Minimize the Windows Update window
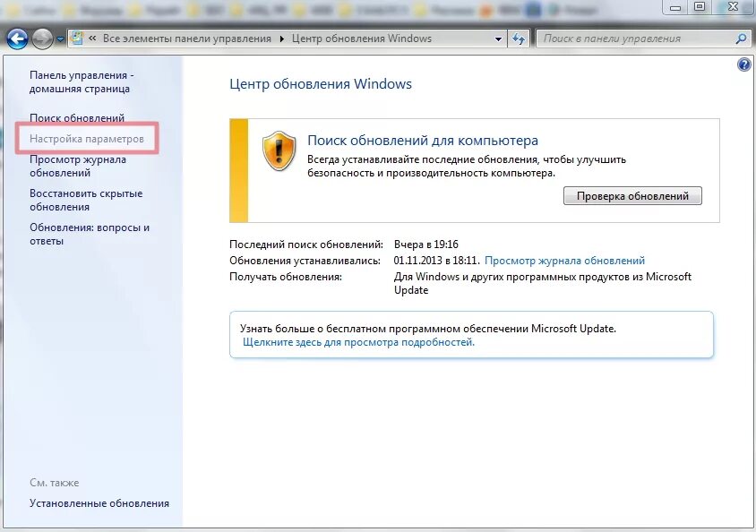The height and width of the screenshot is (532, 756). pyautogui.click(x=675, y=7)
